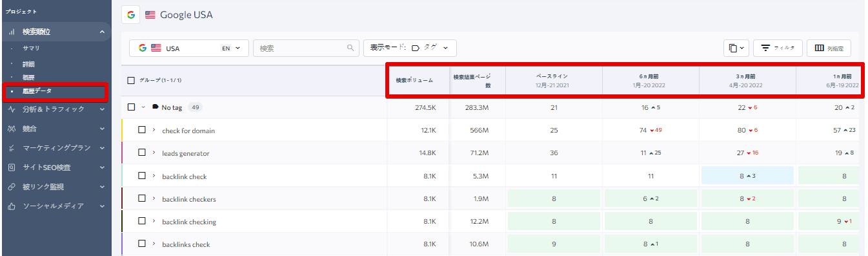Screen dimensions: 868x256
Task: Click the マーケティングプラン checklist icon
Action: (x=12, y=148)
